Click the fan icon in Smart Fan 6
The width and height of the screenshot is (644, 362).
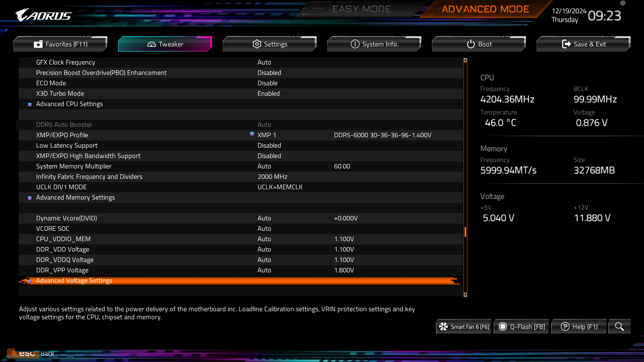(443, 326)
